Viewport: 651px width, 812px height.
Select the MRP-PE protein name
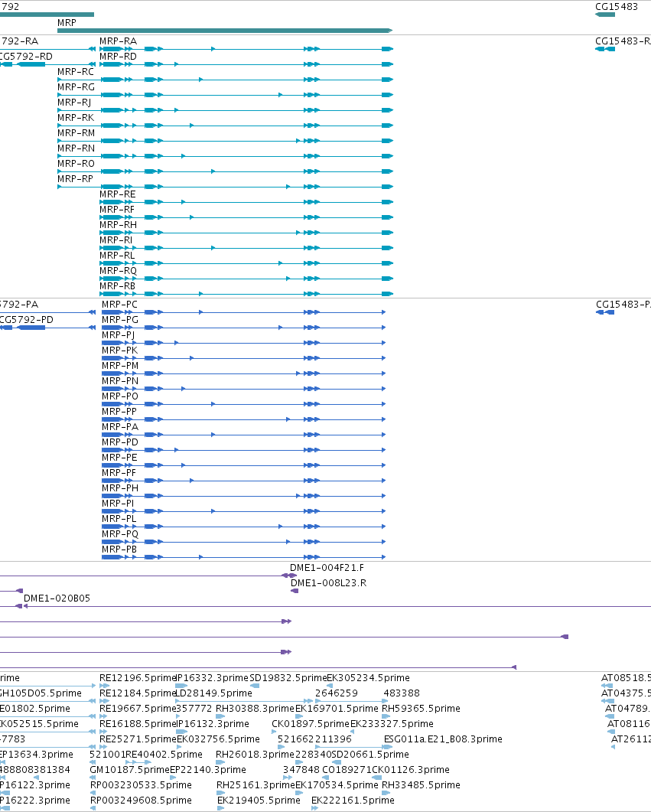tap(119, 457)
